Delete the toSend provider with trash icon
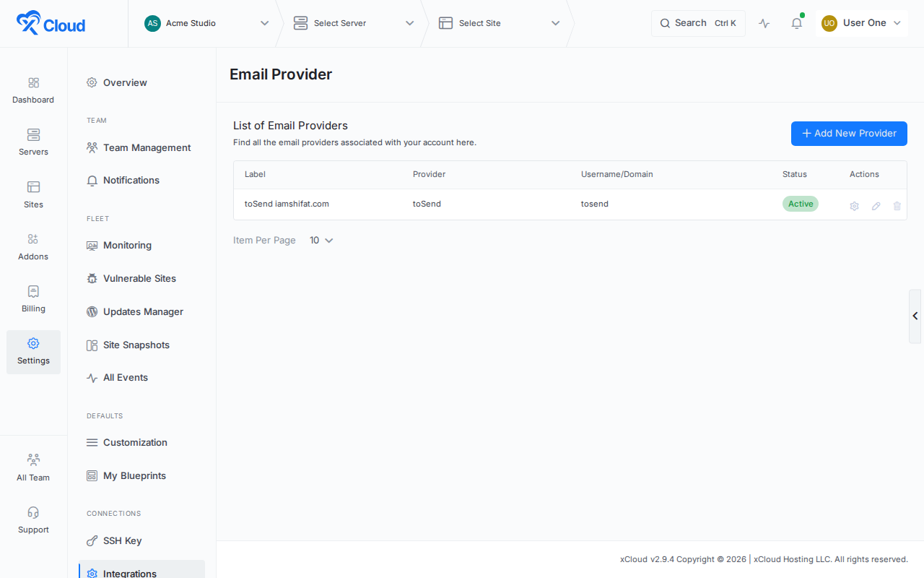The height and width of the screenshot is (578, 924). (897, 206)
